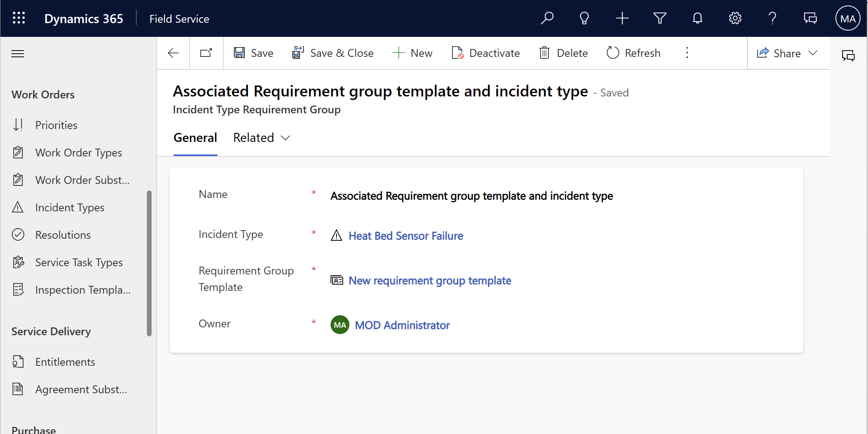The height and width of the screenshot is (434, 868).
Task: Expand the Related dropdown tab
Action: [261, 138]
